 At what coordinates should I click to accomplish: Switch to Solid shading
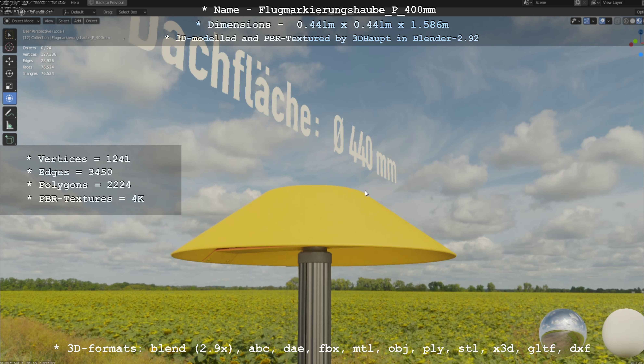(x=632, y=21)
